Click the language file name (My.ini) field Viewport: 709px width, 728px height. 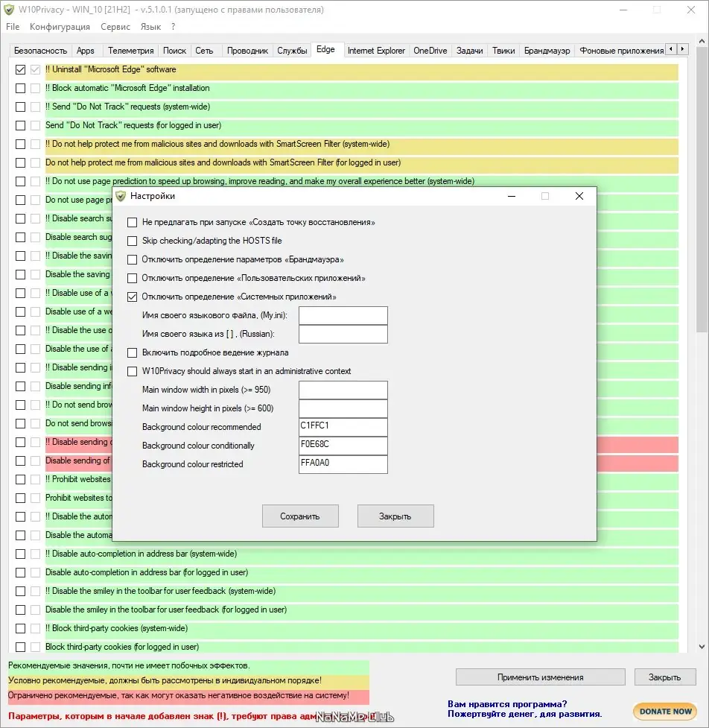click(x=343, y=316)
